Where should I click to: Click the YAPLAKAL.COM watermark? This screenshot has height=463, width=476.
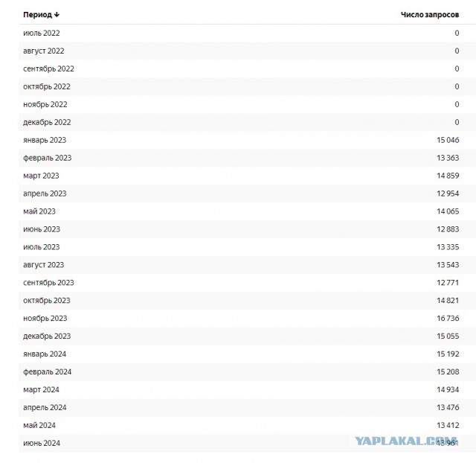406,441
